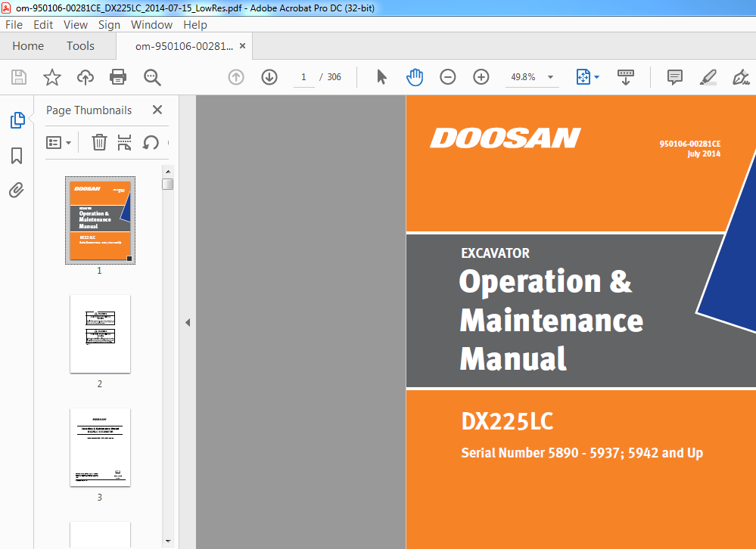Open the Edit menu
The height and width of the screenshot is (549, 756).
[x=43, y=24]
